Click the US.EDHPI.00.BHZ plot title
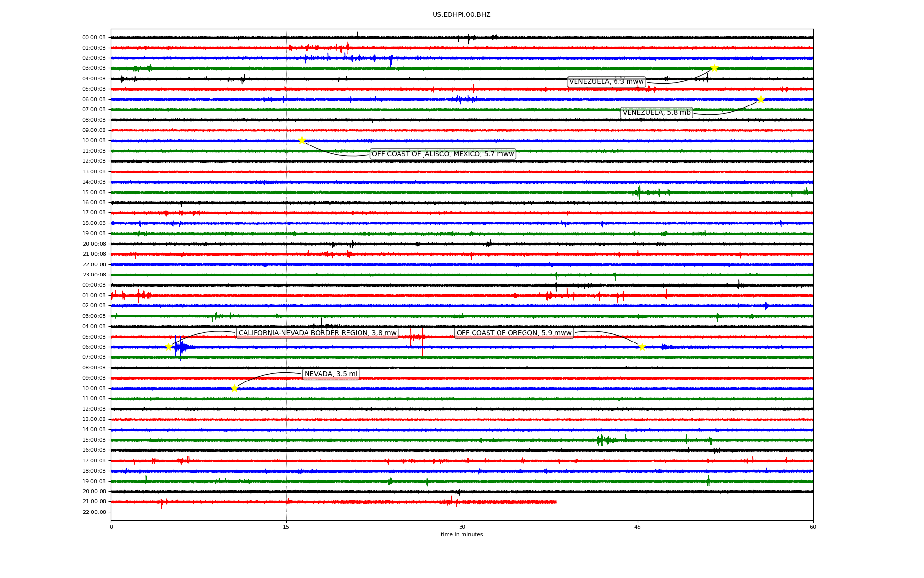This screenshot has width=924, height=578. [x=462, y=15]
